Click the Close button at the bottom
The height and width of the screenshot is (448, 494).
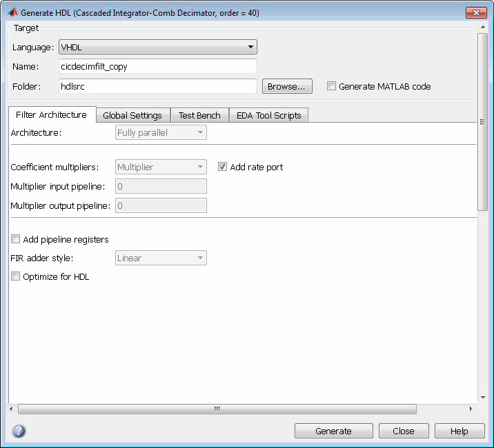404,431
